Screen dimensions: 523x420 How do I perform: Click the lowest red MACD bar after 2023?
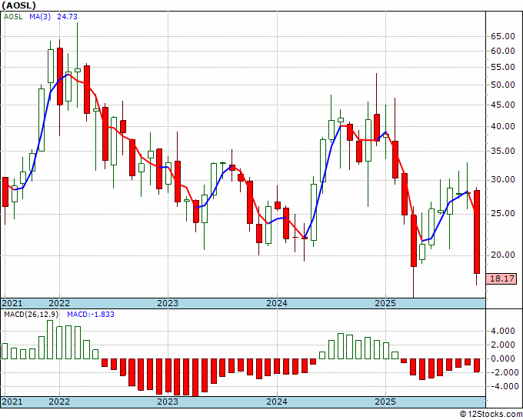click(195, 377)
